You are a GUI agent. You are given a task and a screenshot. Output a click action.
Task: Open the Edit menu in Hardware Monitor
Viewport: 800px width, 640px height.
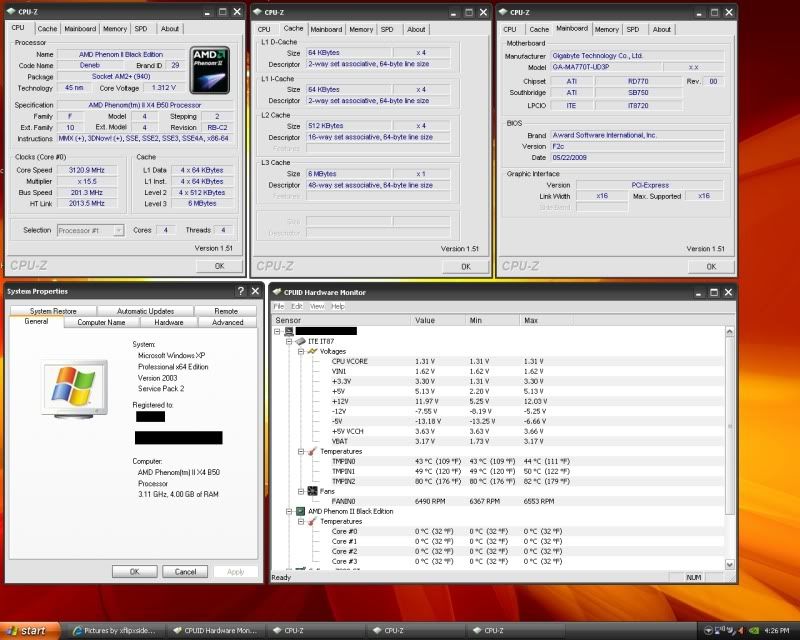click(296, 306)
